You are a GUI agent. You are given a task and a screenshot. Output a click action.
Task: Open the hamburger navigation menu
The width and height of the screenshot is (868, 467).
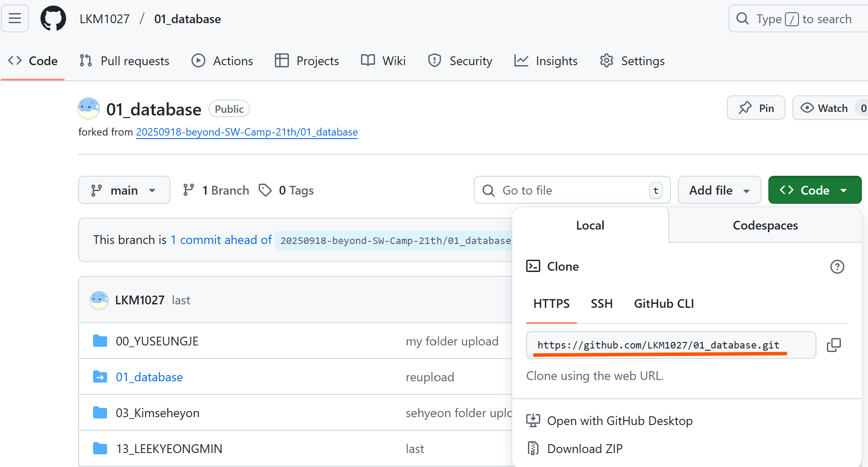pos(15,18)
